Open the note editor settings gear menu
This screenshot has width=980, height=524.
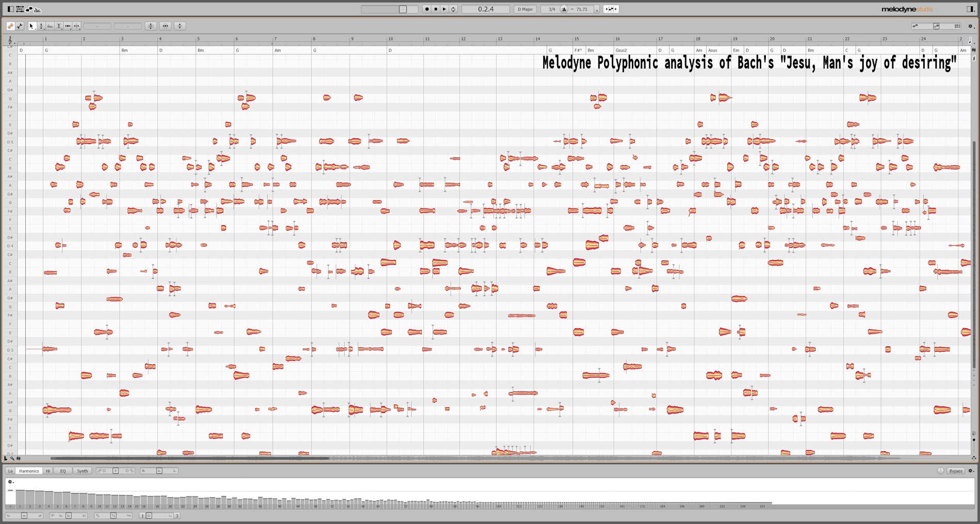(970, 26)
